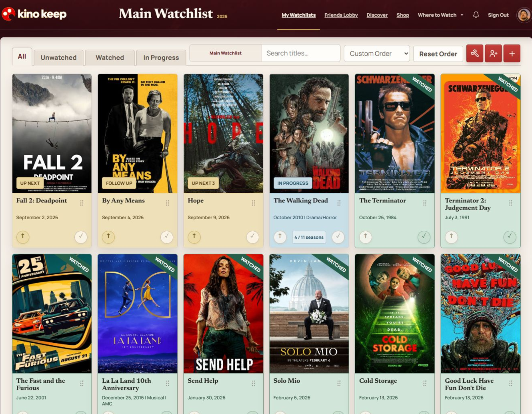Open the My Watchlists link
Screen dimensions: 532x414
click(x=299, y=15)
